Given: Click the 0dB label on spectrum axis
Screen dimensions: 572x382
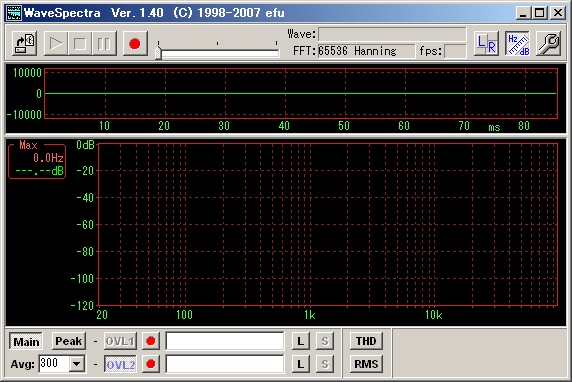Looking at the screenshot, I should click(x=85, y=145).
